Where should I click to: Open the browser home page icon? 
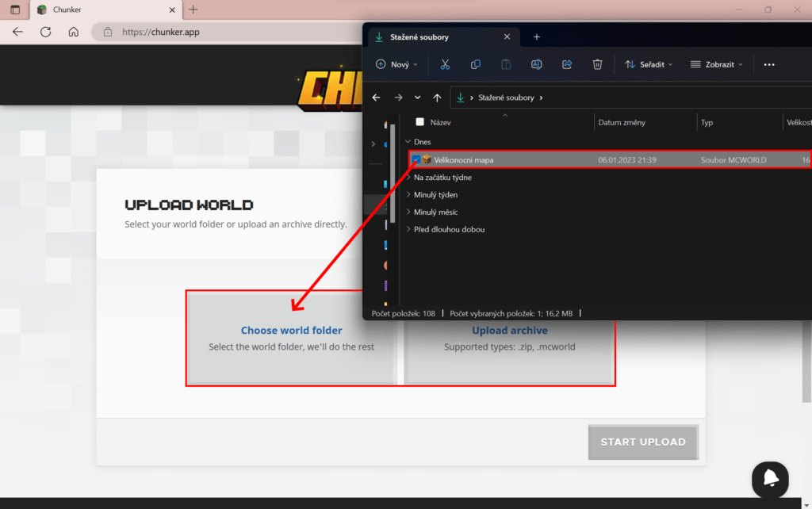tap(74, 32)
